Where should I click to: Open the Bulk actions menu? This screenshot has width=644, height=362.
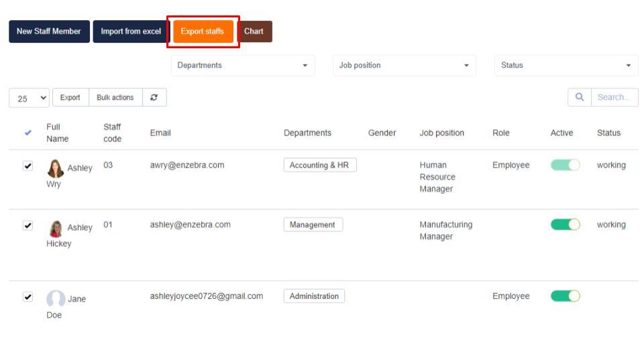[115, 97]
